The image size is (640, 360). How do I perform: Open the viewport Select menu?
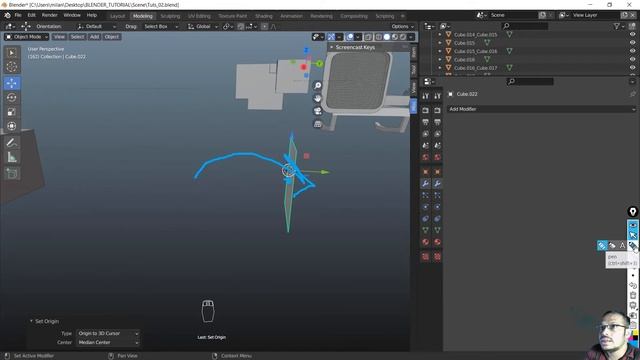tap(77, 37)
